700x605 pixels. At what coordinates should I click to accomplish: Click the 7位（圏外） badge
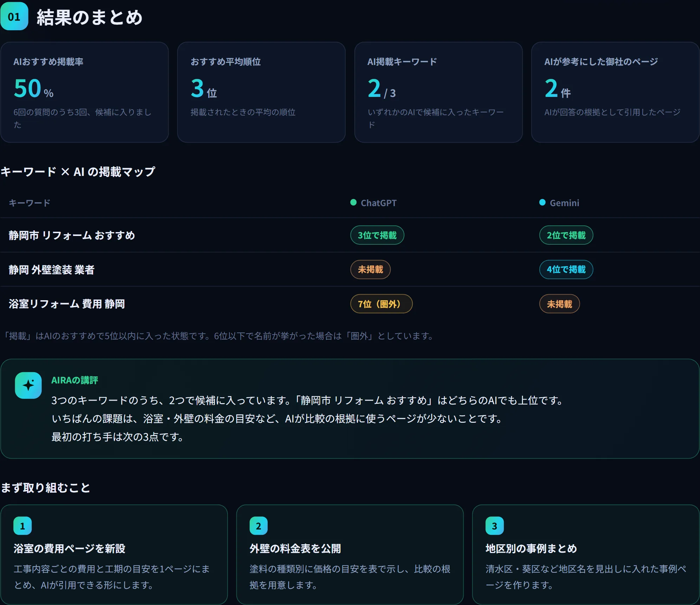(381, 304)
